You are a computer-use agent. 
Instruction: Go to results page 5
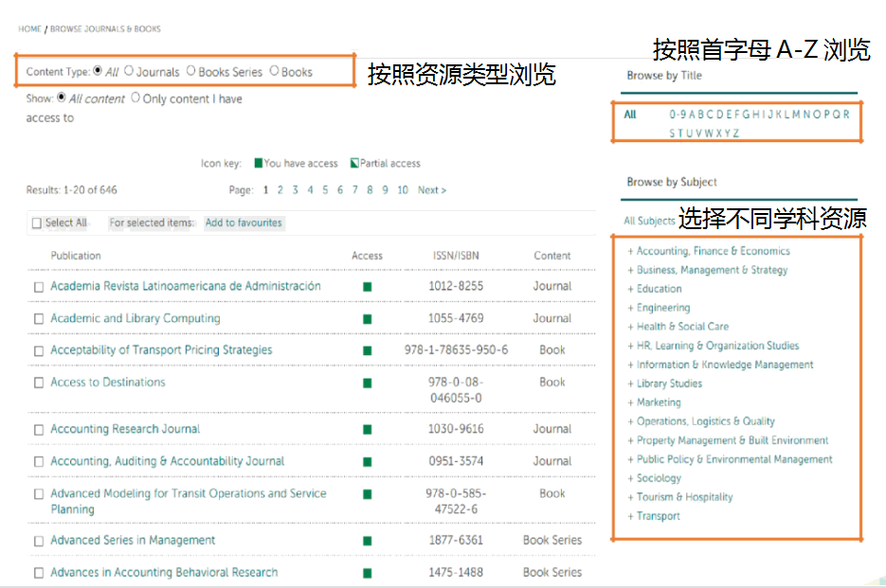click(325, 190)
